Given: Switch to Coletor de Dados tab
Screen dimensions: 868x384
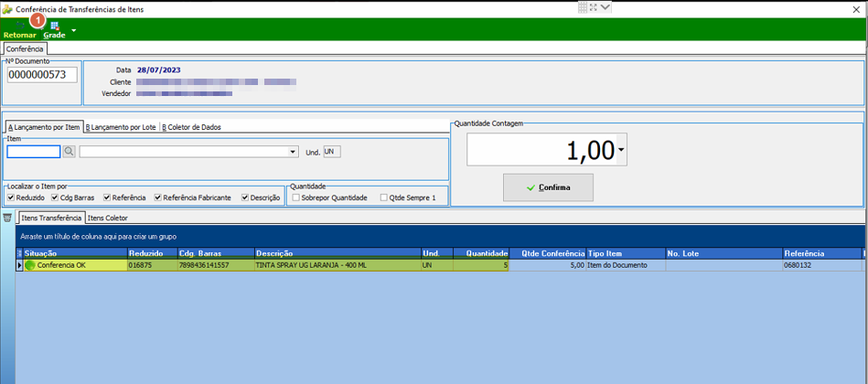Looking at the screenshot, I should coord(191,127).
